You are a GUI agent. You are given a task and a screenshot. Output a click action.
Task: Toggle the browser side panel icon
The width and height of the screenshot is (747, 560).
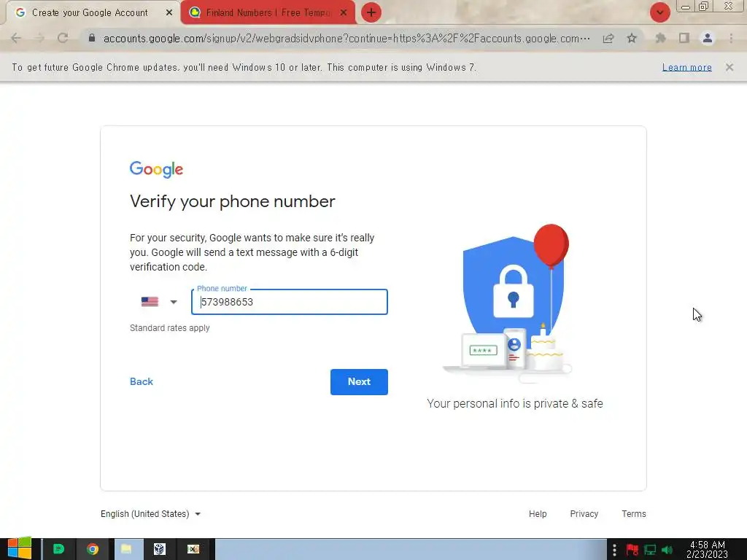tap(684, 38)
